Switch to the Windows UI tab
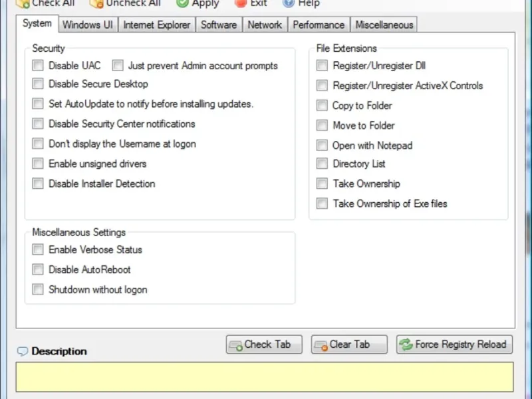 click(x=88, y=25)
